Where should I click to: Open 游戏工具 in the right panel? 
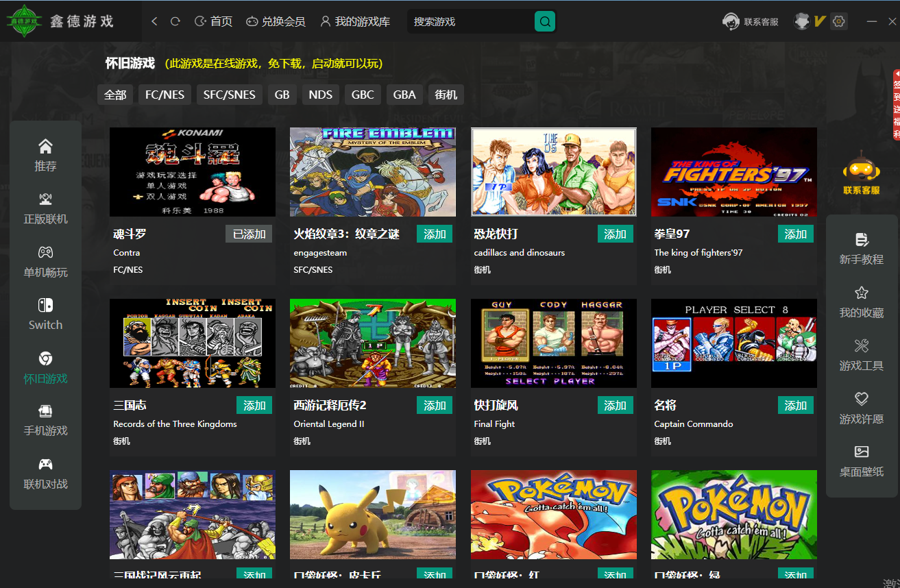(x=862, y=355)
